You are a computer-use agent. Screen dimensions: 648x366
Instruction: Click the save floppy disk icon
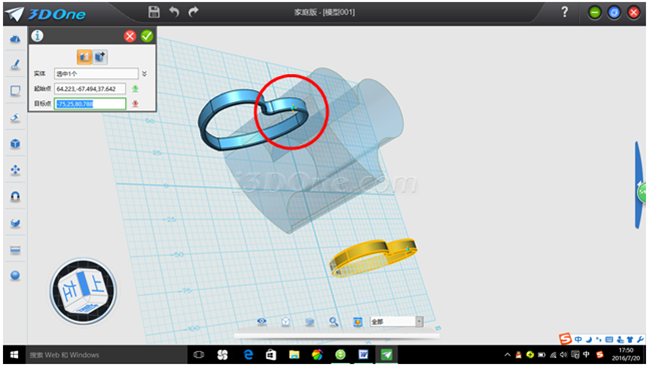(154, 12)
